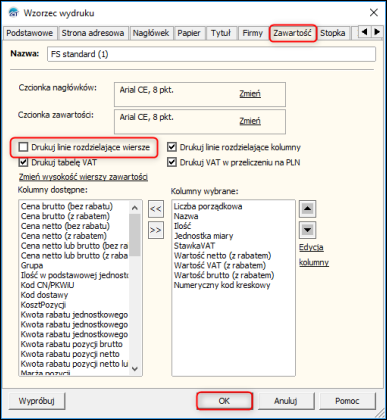The width and height of the screenshot is (387, 420).
Task: Switch to the Papier tab
Action: coord(189,33)
